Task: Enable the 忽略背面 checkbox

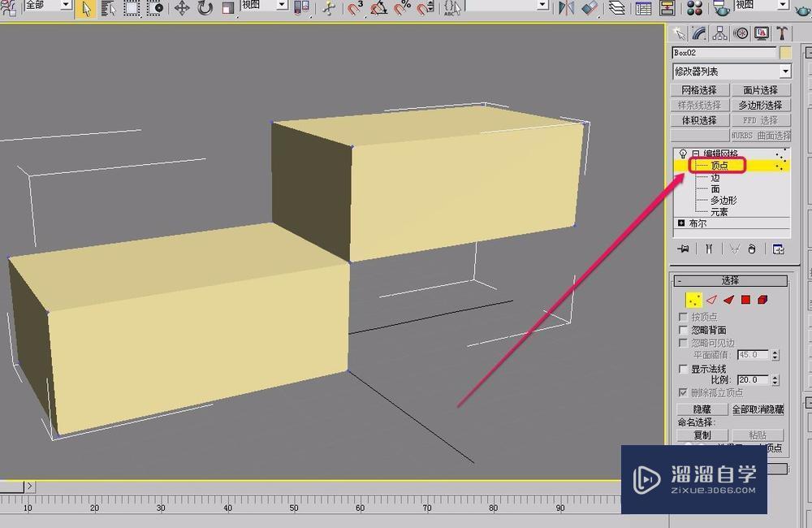Action: pyautogui.click(x=683, y=331)
